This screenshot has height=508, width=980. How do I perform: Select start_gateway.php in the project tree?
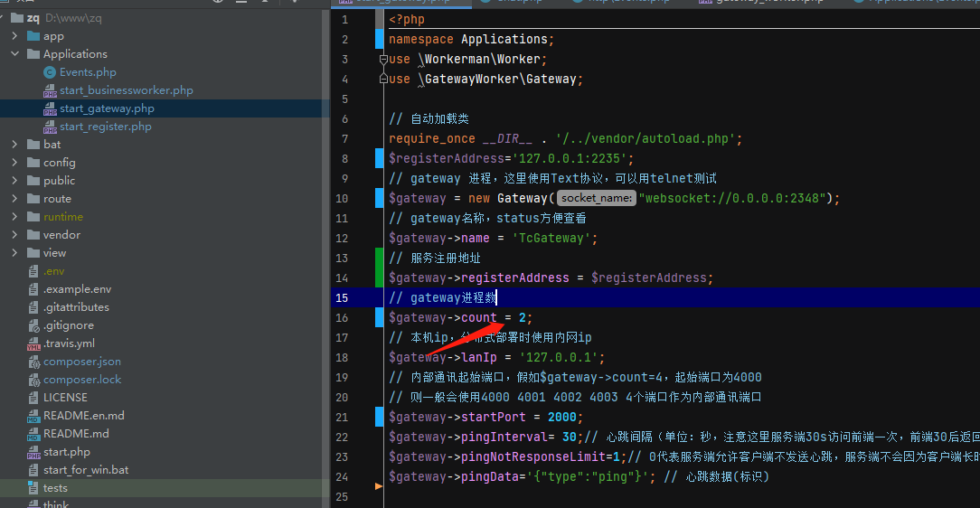pyautogui.click(x=107, y=108)
